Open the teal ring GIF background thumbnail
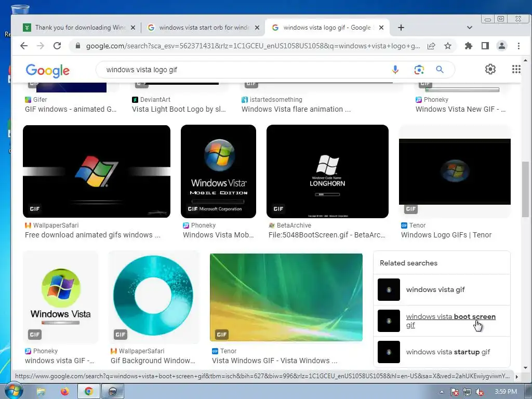Image resolution: width=532 pixels, height=399 pixels. [x=154, y=297]
